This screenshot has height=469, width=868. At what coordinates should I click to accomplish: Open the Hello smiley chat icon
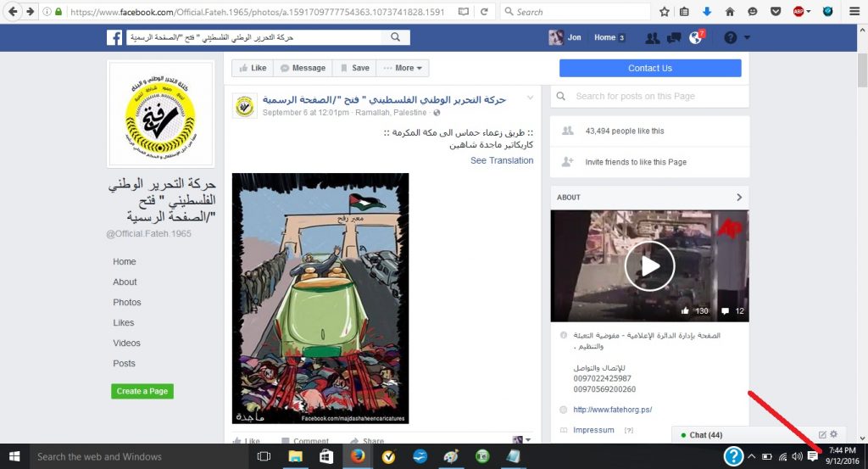753,12
